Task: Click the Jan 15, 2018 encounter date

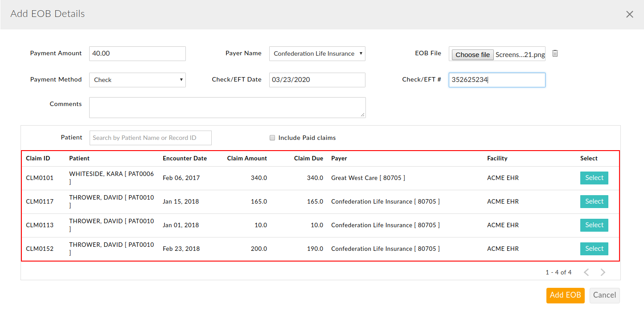Action: pos(181,201)
